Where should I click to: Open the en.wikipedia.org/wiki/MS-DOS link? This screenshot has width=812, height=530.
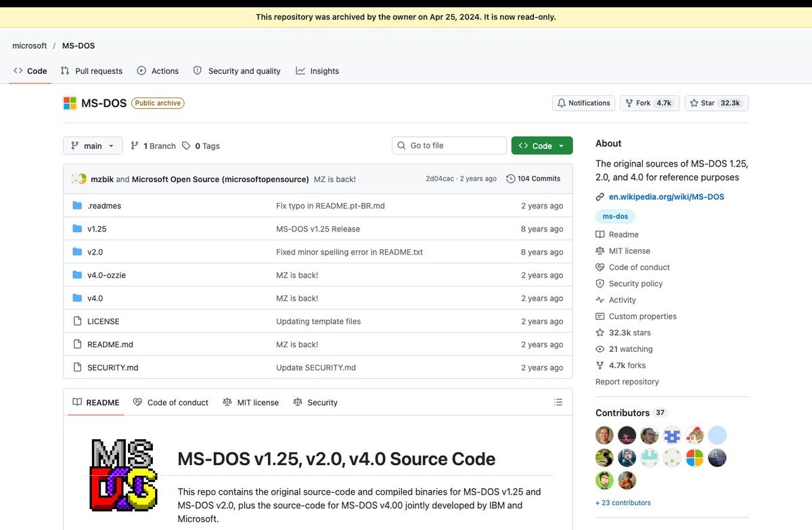coord(667,197)
